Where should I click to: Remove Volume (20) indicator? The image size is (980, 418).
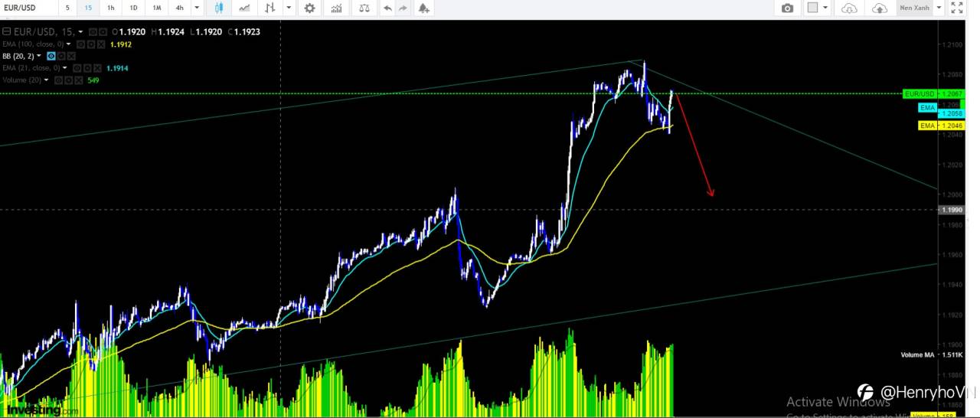[x=79, y=80]
